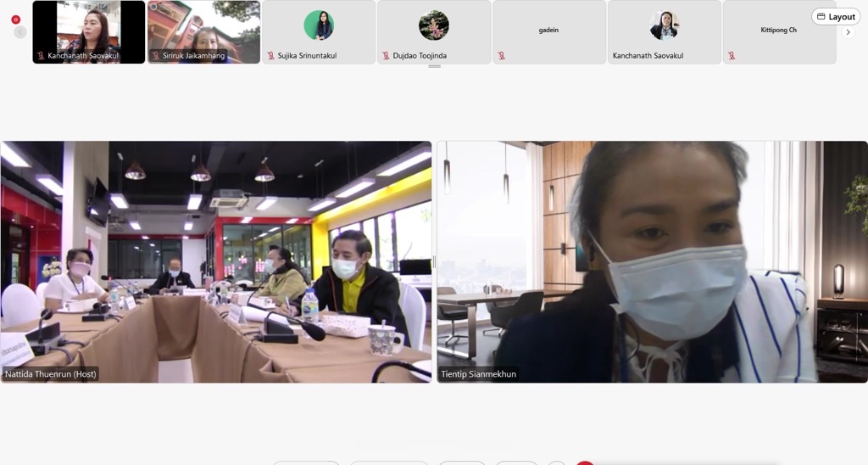Select the gadein participant tile
This screenshot has width=868, height=465.
click(x=548, y=32)
